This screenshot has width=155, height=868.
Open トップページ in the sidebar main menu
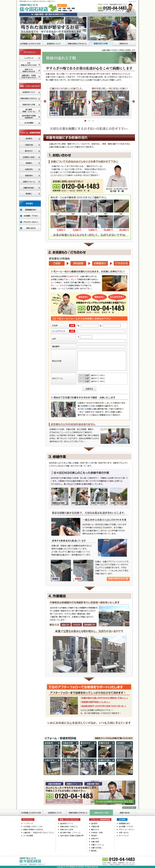[x=30, y=58]
